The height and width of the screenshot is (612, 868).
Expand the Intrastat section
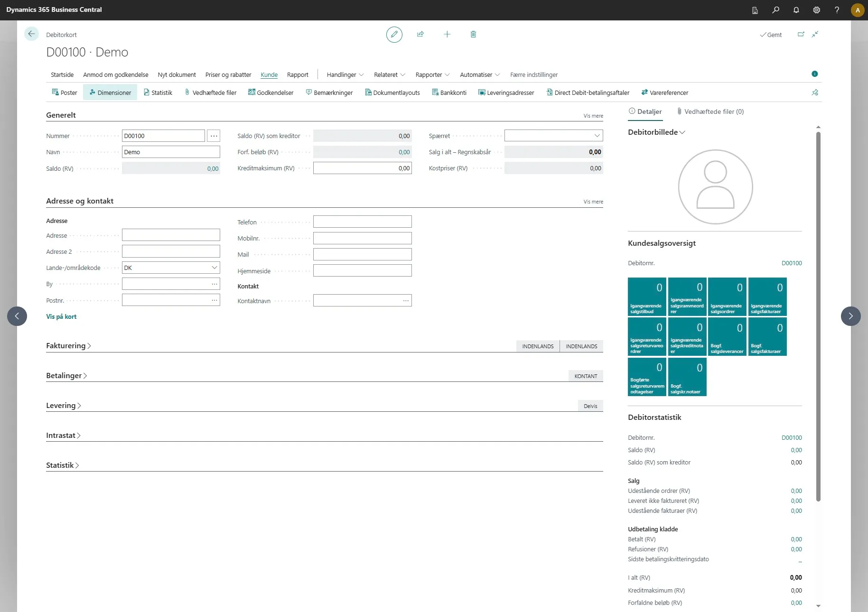(x=63, y=435)
